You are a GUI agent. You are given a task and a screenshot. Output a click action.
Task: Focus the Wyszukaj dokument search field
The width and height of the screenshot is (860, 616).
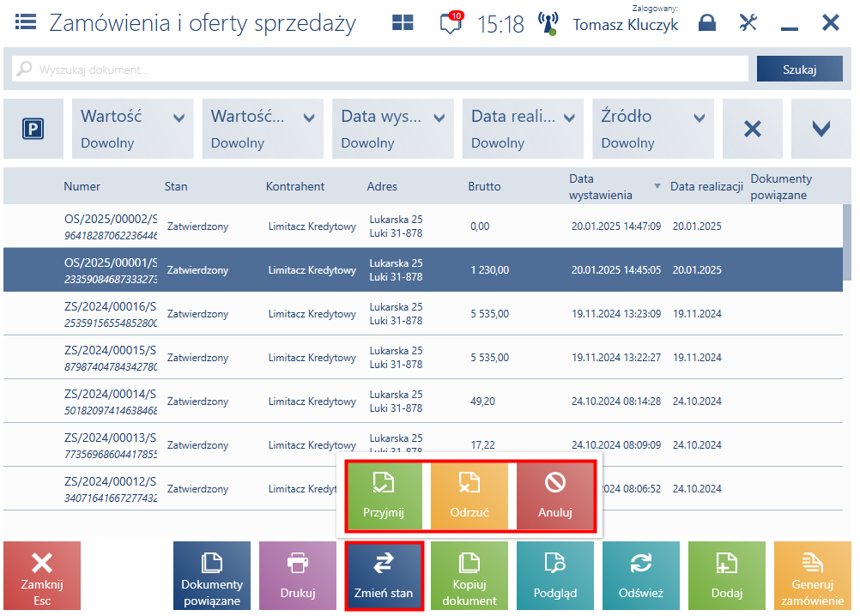click(x=380, y=69)
